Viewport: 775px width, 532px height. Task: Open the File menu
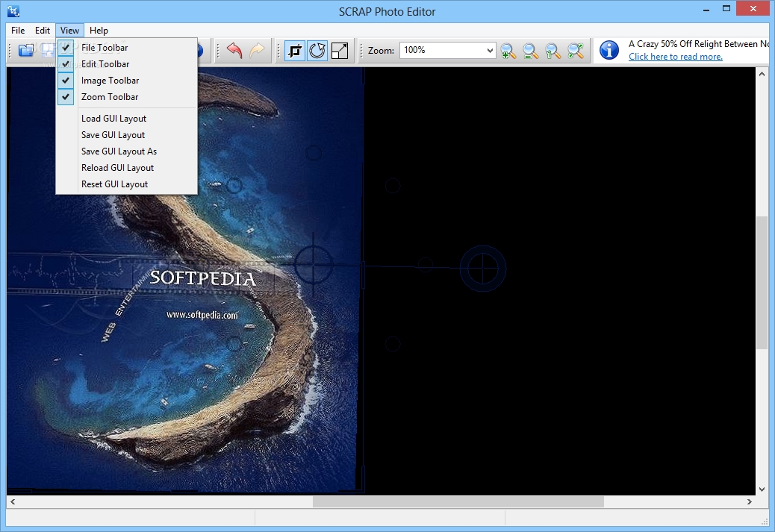tap(18, 30)
